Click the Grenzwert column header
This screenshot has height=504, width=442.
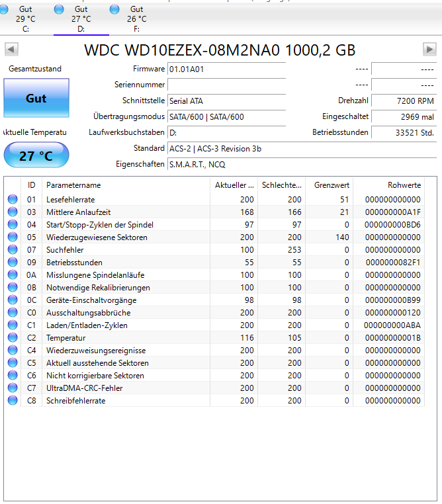329,185
